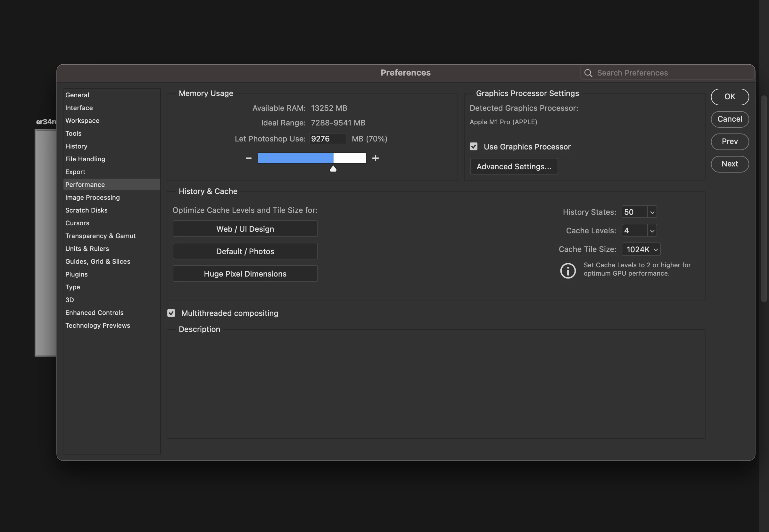This screenshot has width=769, height=532.
Task: Expand the History States dropdown arrow
Action: (x=652, y=212)
